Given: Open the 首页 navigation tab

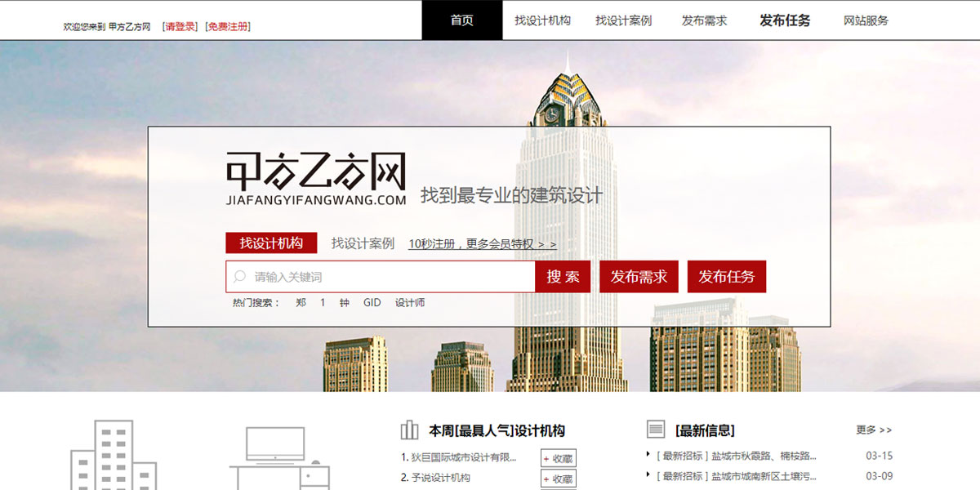Looking at the screenshot, I should point(461,20).
